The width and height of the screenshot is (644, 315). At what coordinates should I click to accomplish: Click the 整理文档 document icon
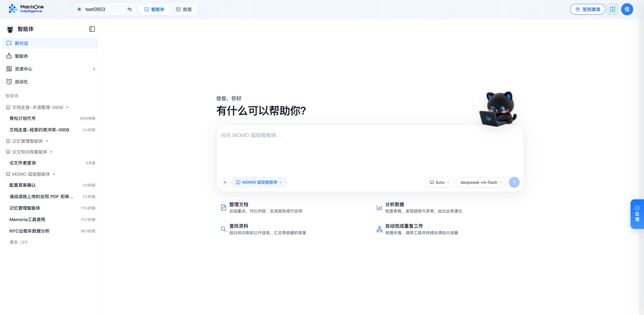point(223,207)
